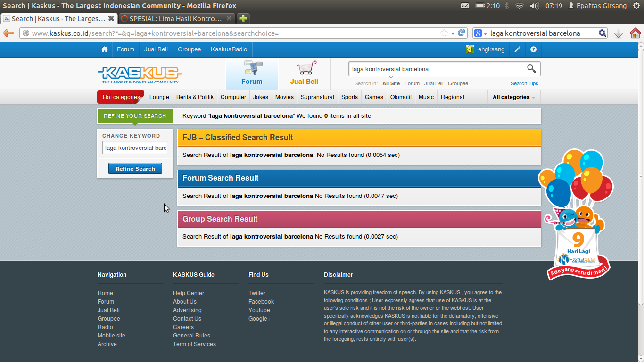Close the Search Kaskus tab

(x=111, y=19)
